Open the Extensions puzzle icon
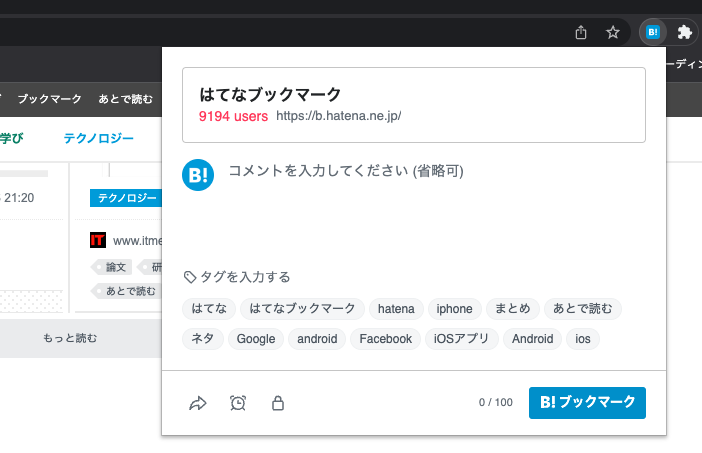The image size is (702, 453). click(x=685, y=32)
